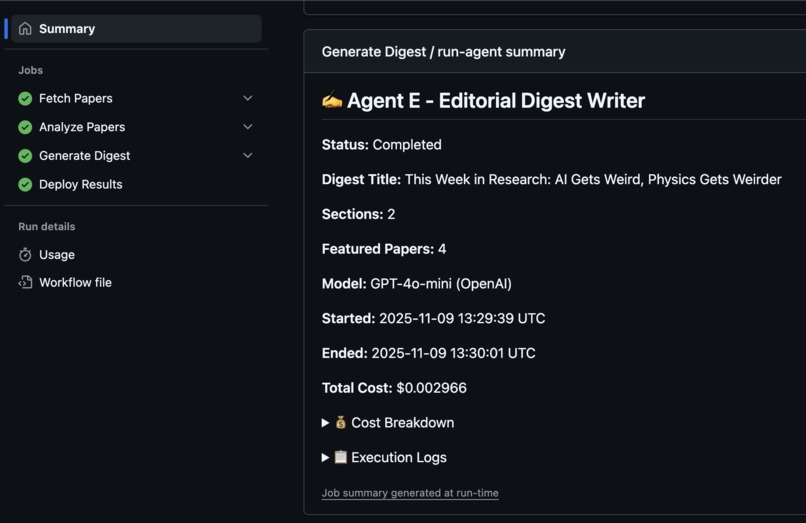The width and height of the screenshot is (806, 523).
Task: Select the Analyze Papers job
Action: point(82,127)
